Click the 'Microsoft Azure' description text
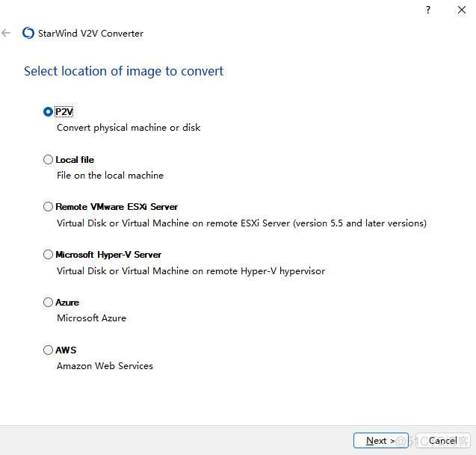Screen dimensions: 476x455 pos(91,318)
